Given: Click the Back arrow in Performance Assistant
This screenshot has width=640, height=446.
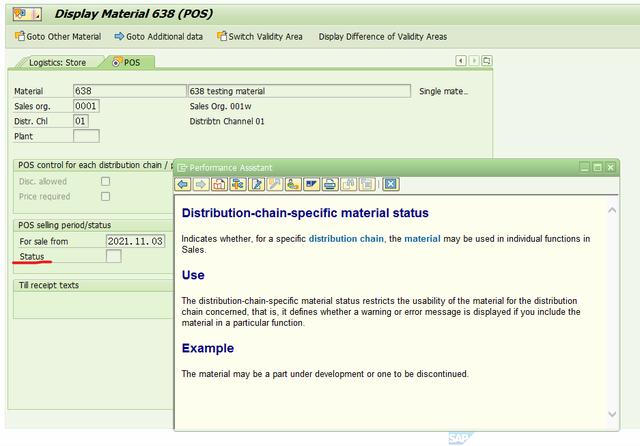Looking at the screenshot, I should click(x=183, y=184).
